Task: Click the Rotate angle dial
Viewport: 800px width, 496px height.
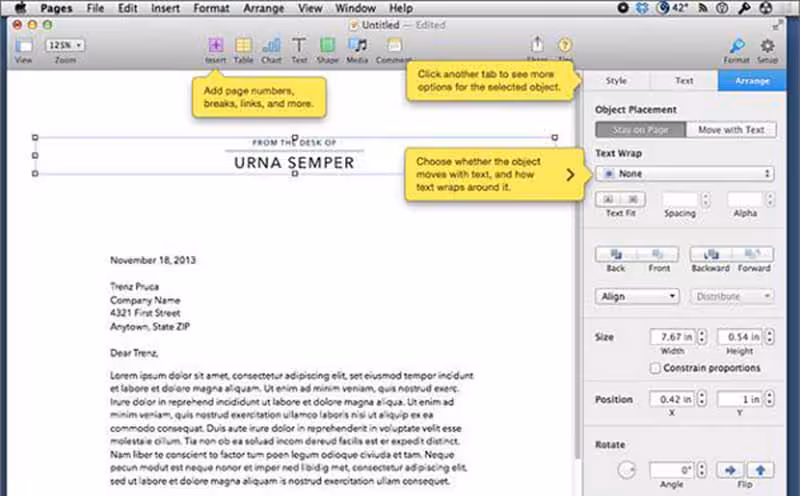Action: click(x=626, y=470)
